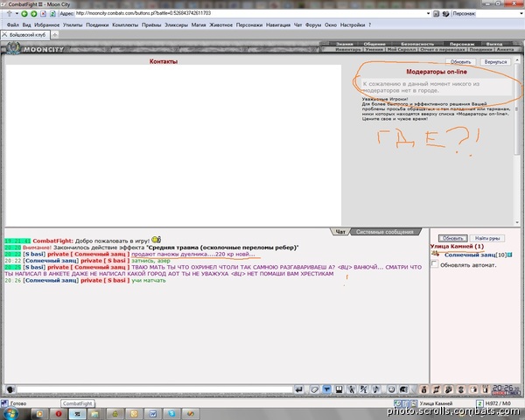
Task: Open the Навигация menu
Action: coord(278,24)
